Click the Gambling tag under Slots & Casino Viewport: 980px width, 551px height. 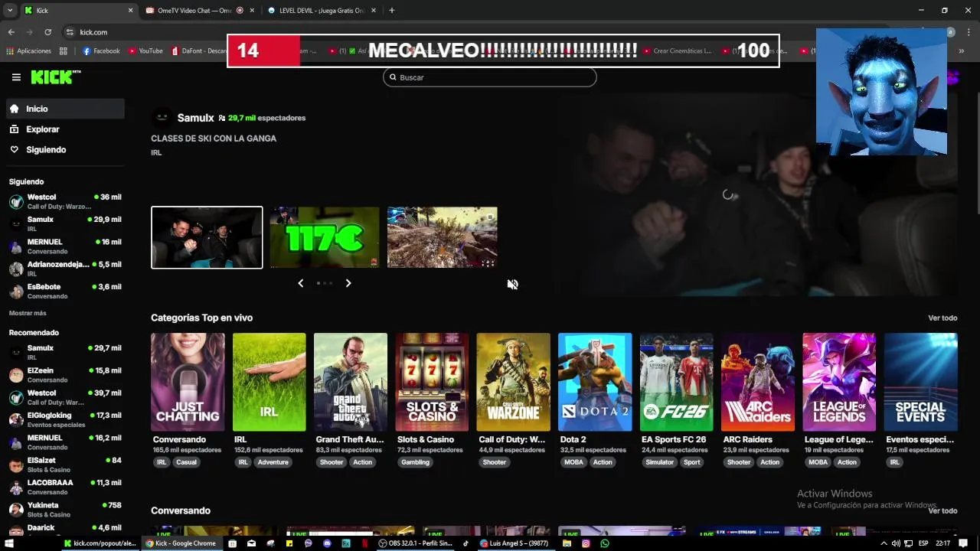(415, 462)
